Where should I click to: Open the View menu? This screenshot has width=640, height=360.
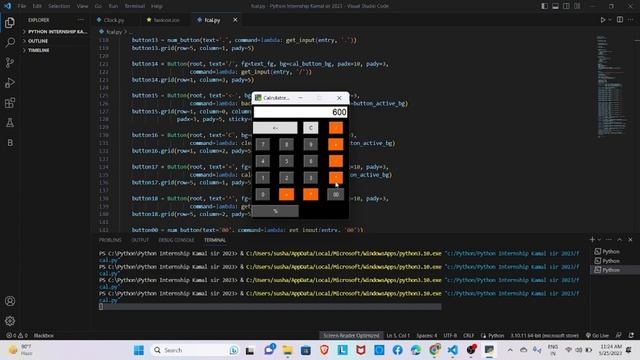82,6
